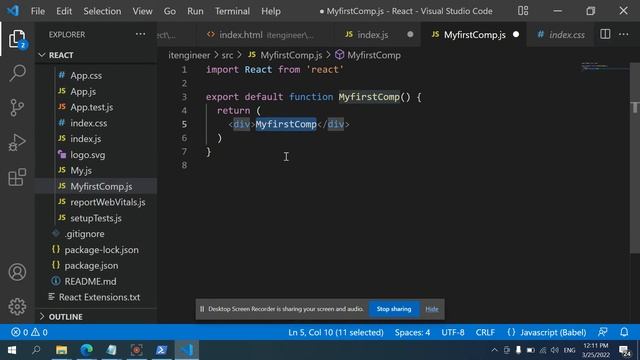Screen dimensions: 640x360
Task: Open notifications bell in status bar
Action: 624,332
